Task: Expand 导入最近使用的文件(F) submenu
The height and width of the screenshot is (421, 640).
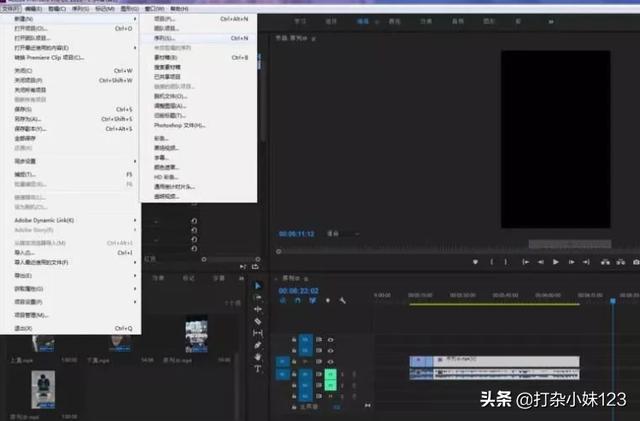Action: tap(135, 262)
